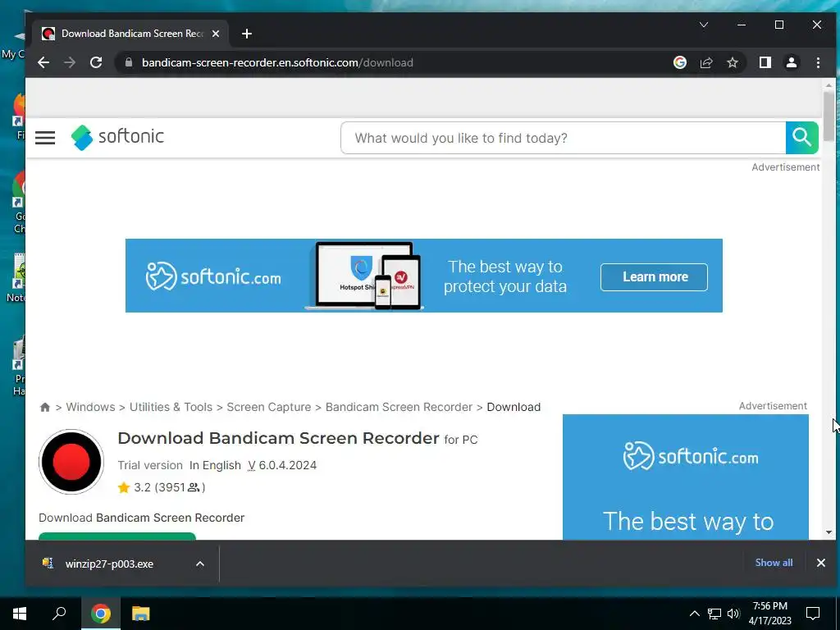840x630 pixels.
Task: Open the Windows breadcrumb link
Action: click(90, 407)
